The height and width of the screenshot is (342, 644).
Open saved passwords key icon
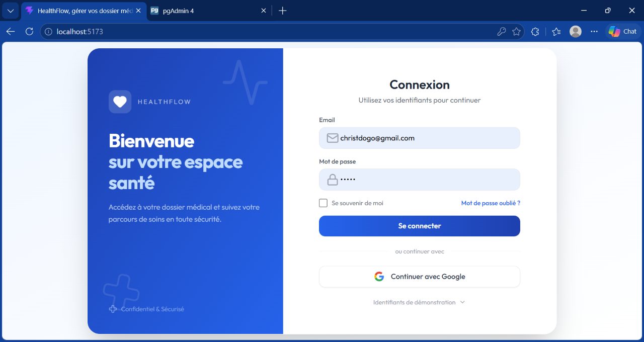click(x=502, y=32)
